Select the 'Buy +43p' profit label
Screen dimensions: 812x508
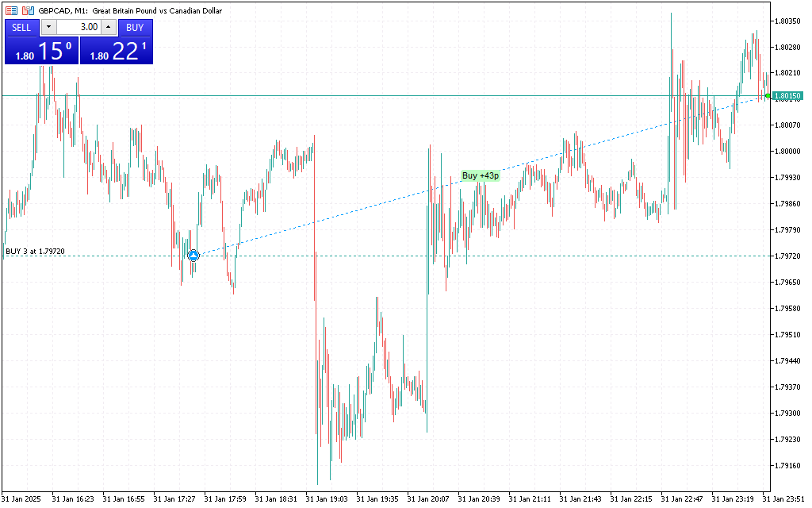(x=481, y=175)
